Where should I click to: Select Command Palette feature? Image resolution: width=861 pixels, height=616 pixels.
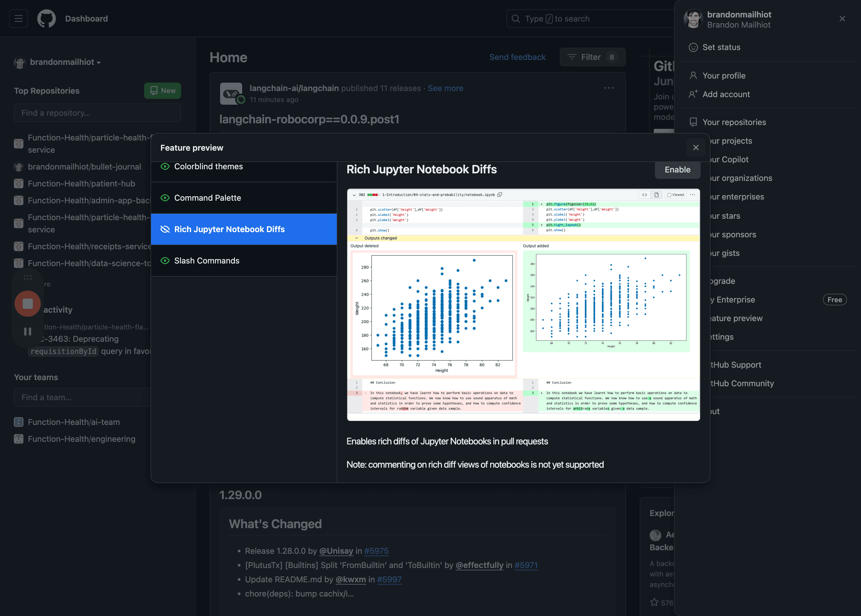coord(244,198)
